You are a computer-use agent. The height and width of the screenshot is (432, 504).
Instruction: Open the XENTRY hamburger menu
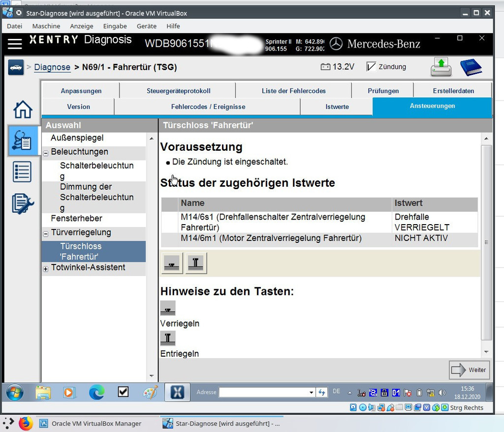15,43
